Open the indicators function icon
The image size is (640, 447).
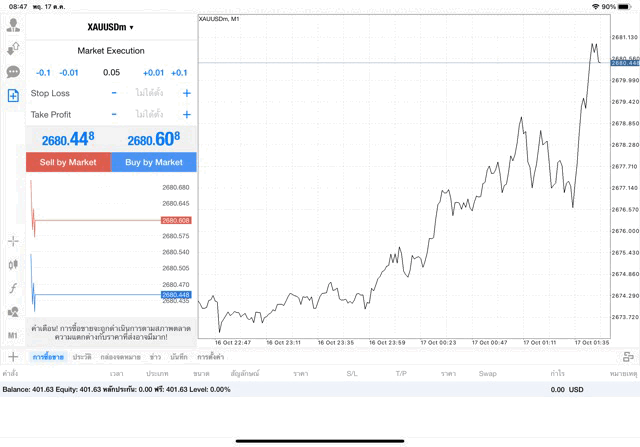pos(13,288)
